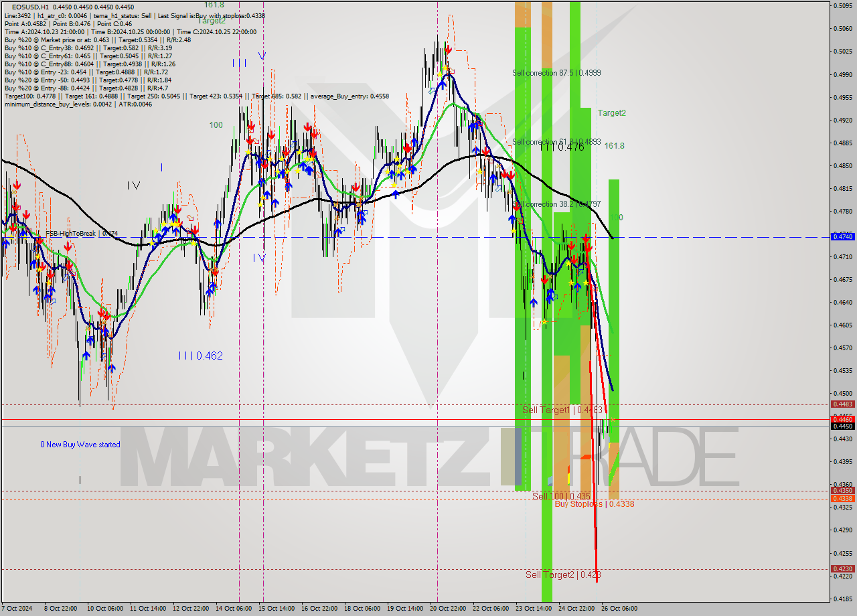Select the '10 Oct 06:00' time label
Viewport: 857px width, 616px height.
point(104,609)
